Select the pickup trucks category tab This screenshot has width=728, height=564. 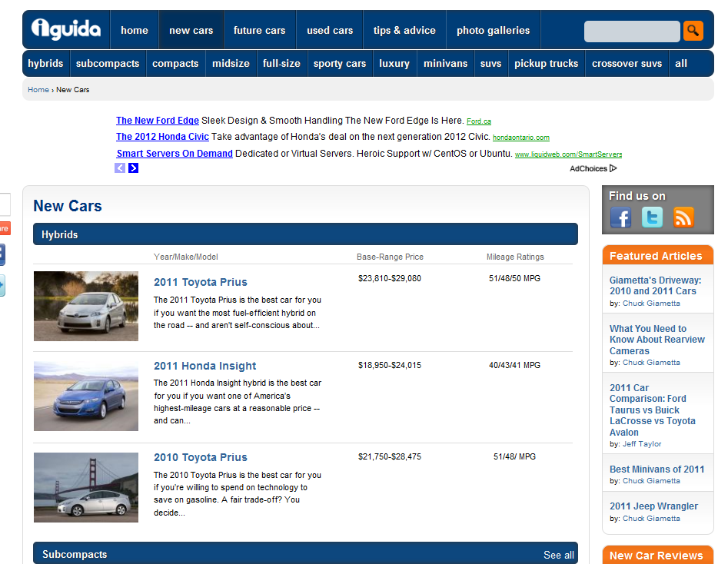[x=546, y=64]
